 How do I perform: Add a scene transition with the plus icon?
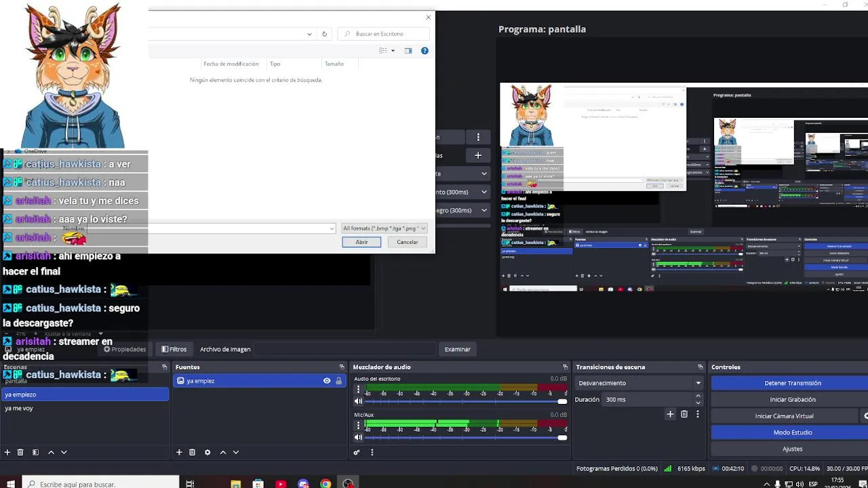pyautogui.click(x=670, y=414)
